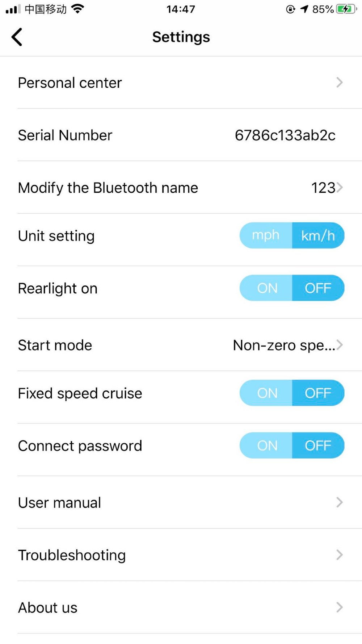362x644 pixels.
Task: Tap the Rearlight OFF option
Action: click(x=318, y=288)
